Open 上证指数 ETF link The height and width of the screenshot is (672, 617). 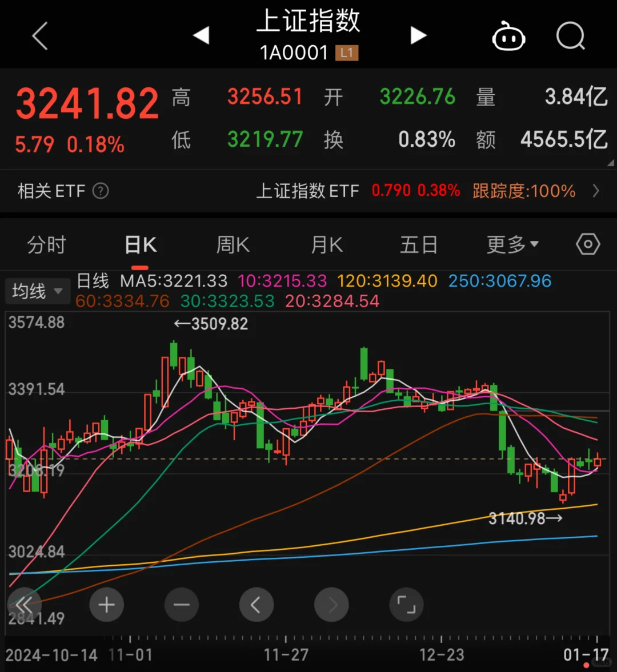click(307, 191)
